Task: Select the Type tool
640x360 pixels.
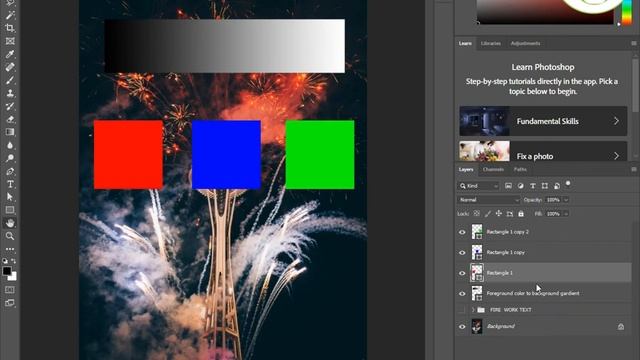Action: click(10, 184)
